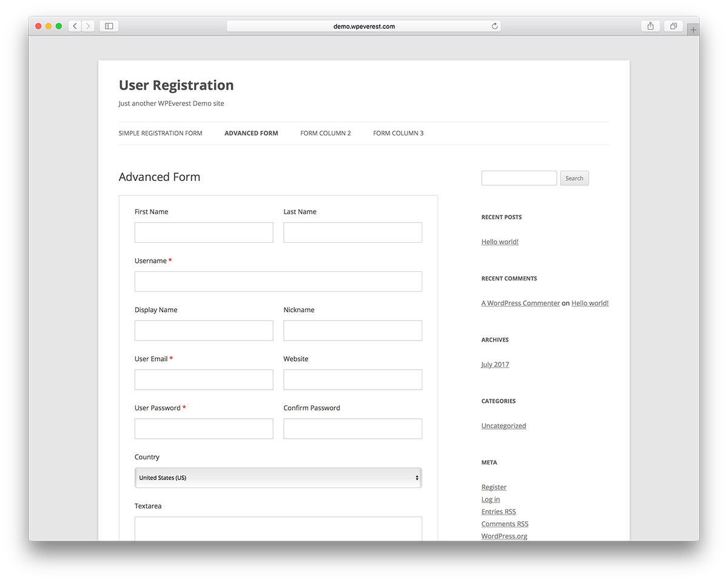
Task: Minimize the Safari window with yellow button
Action: pyautogui.click(x=49, y=26)
